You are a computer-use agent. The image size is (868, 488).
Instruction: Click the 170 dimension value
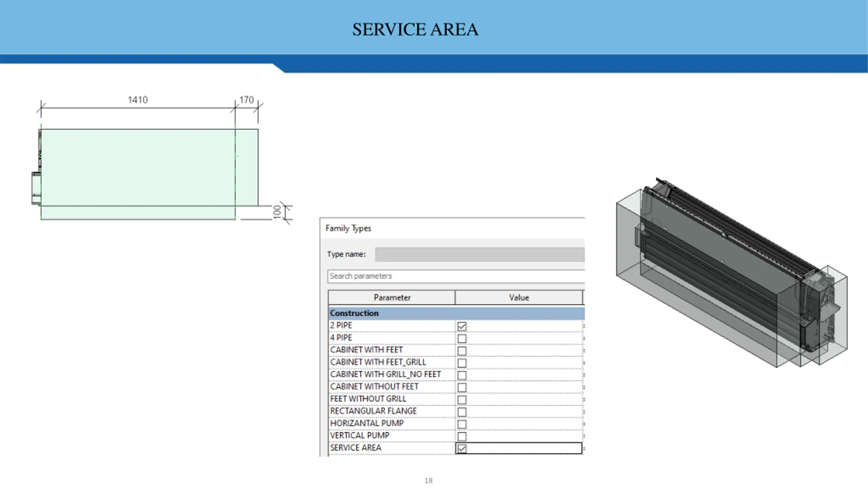(x=246, y=100)
